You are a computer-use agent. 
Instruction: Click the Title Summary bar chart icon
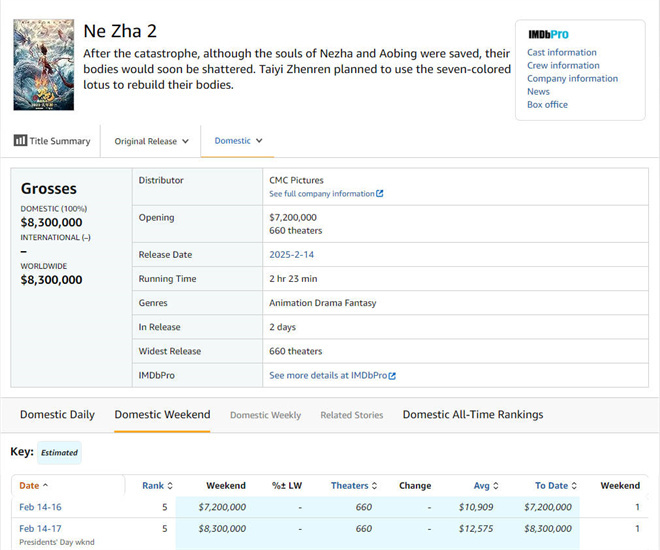tap(20, 141)
